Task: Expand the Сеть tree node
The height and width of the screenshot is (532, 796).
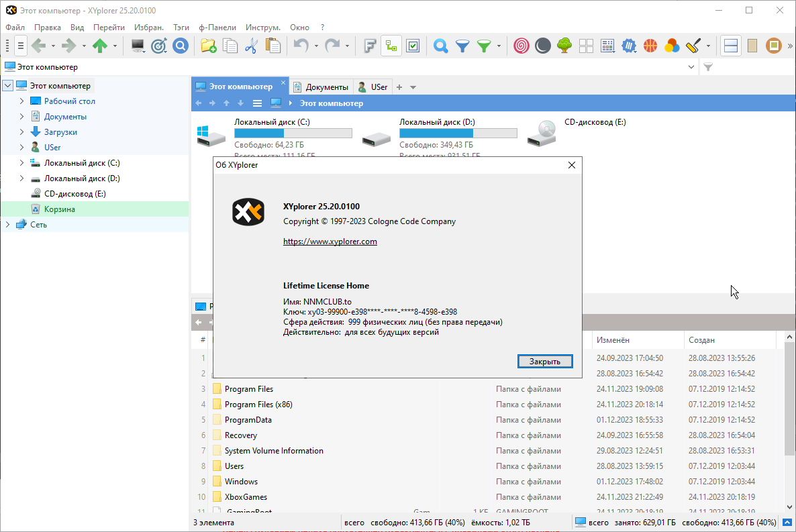Action: tap(7, 224)
